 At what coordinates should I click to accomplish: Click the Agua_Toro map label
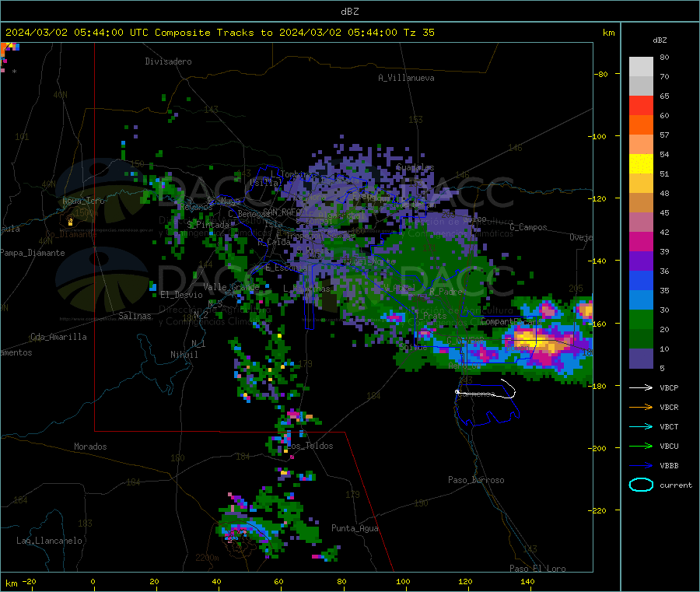(83, 201)
